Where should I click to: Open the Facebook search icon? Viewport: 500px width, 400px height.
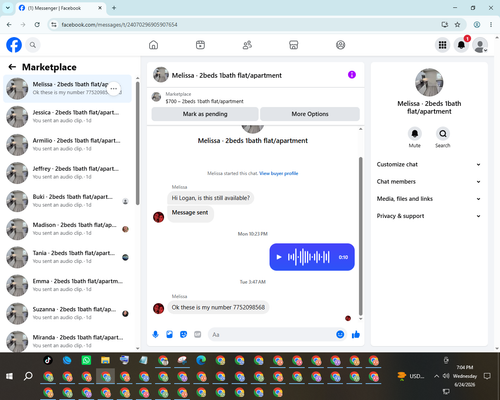[x=33, y=45]
